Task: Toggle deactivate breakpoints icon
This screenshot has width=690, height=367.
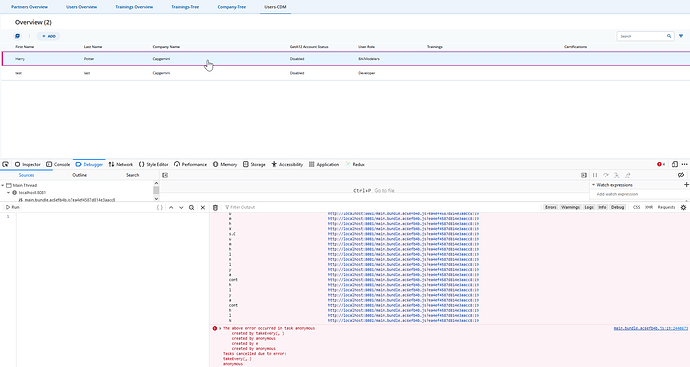Action: click(681, 175)
